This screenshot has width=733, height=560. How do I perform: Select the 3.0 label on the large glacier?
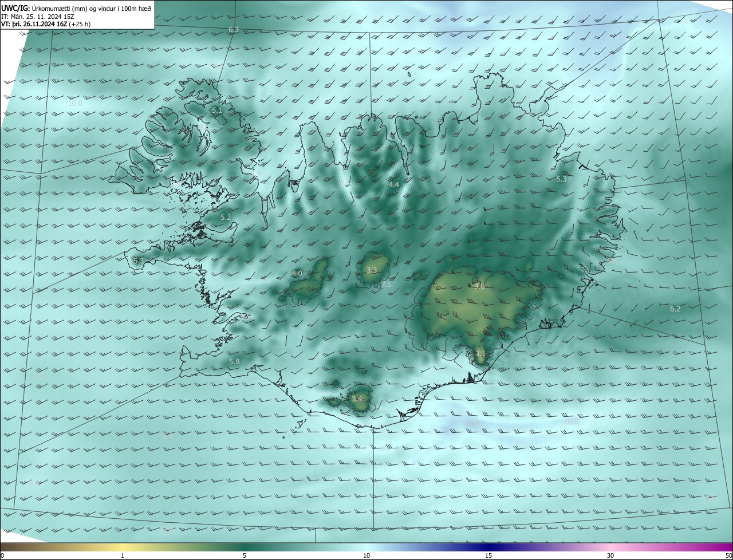click(479, 286)
